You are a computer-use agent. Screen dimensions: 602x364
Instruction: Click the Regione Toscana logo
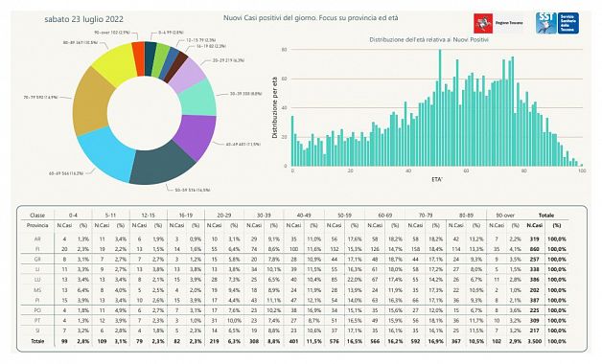[x=498, y=23]
